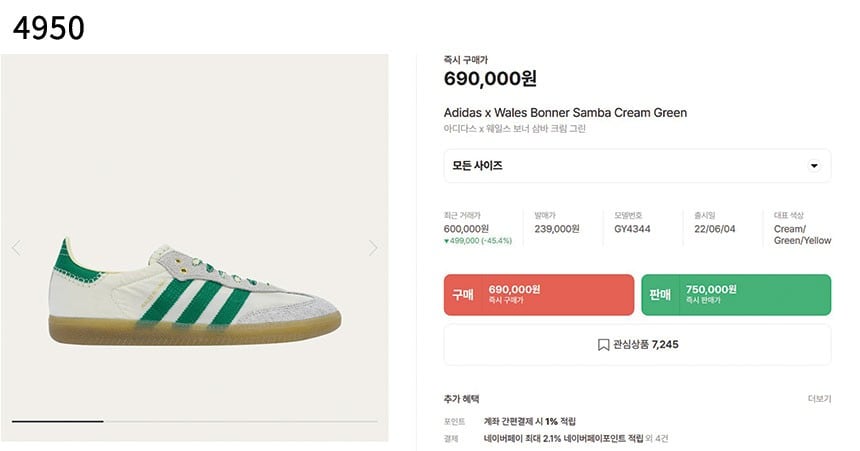Click the Samba sneaker product image
The width and height of the screenshot is (860, 451).
pyautogui.click(x=195, y=290)
